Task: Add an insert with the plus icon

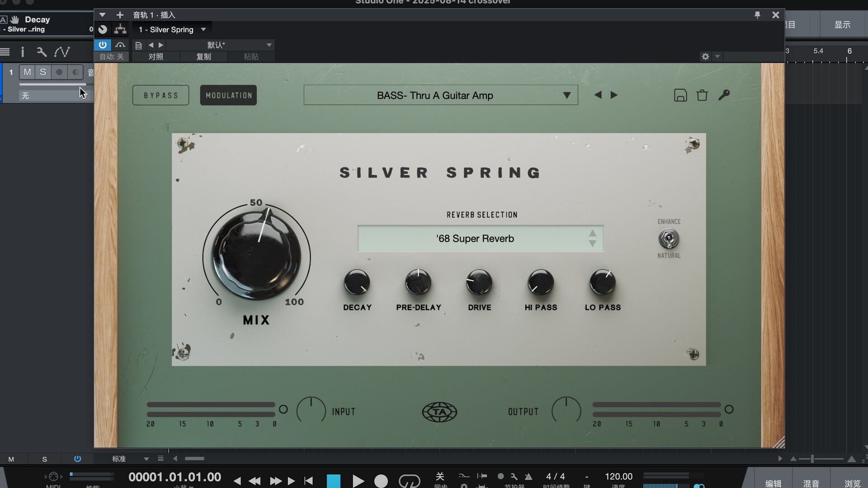Action: point(120,15)
